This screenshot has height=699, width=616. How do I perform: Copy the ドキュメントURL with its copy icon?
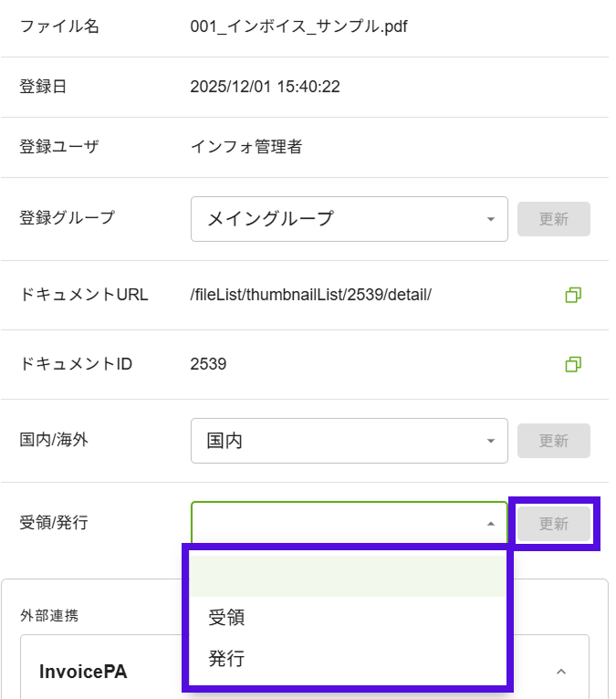tap(573, 295)
